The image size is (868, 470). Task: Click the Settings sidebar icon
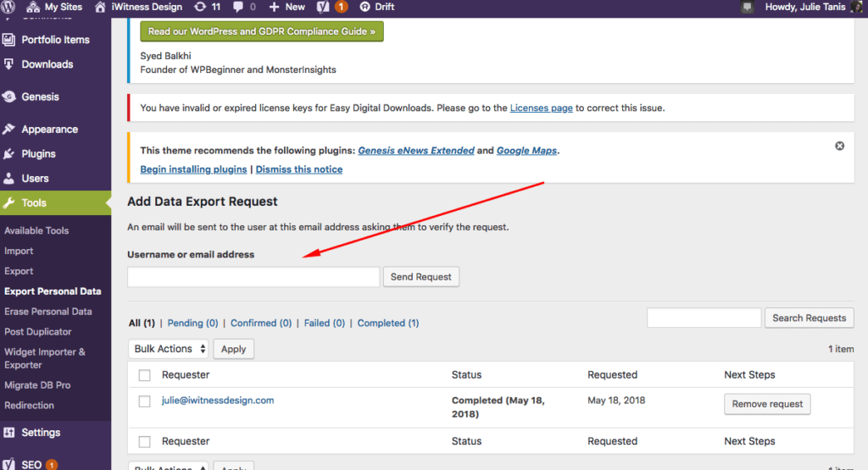pyautogui.click(x=8, y=433)
